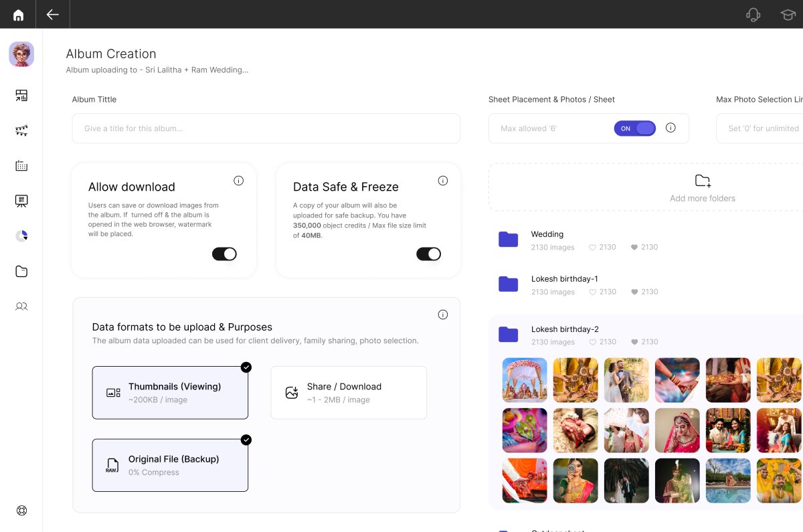The image size is (803, 532).
Task: Open the calendar icon in sidebar
Action: [21, 166]
